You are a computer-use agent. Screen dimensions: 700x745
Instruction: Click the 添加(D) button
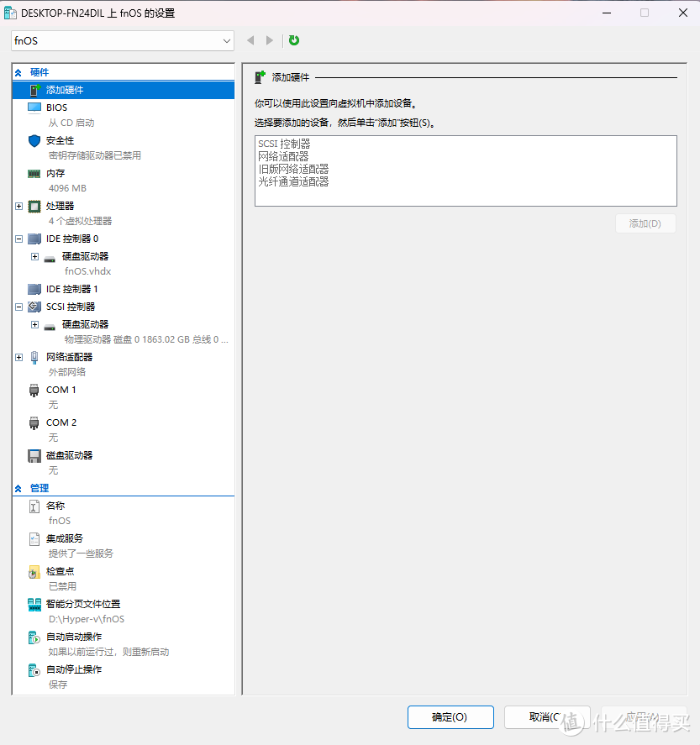[x=645, y=223]
